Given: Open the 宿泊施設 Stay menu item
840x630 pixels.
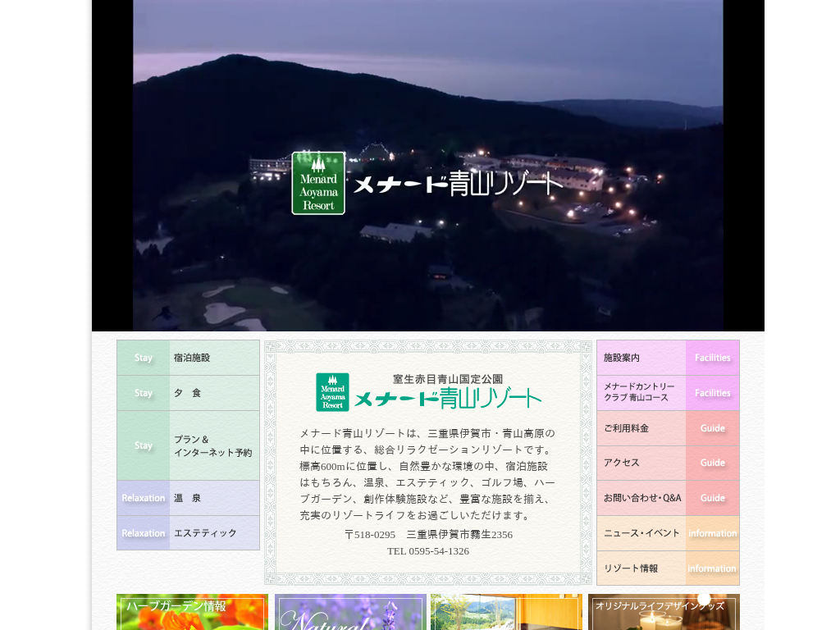Looking at the screenshot, I should (188, 358).
